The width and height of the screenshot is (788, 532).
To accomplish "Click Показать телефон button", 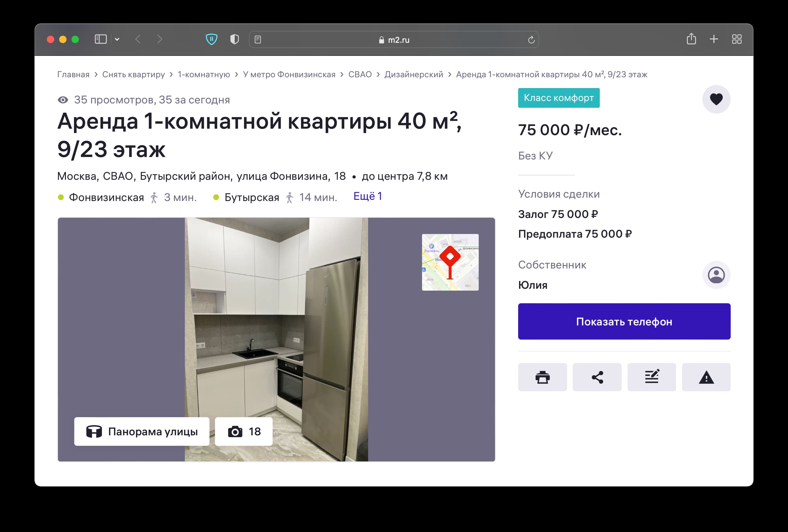I will [x=624, y=321].
